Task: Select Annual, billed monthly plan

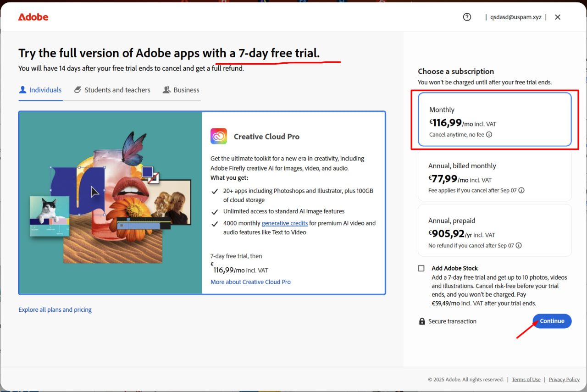Action: (495, 176)
